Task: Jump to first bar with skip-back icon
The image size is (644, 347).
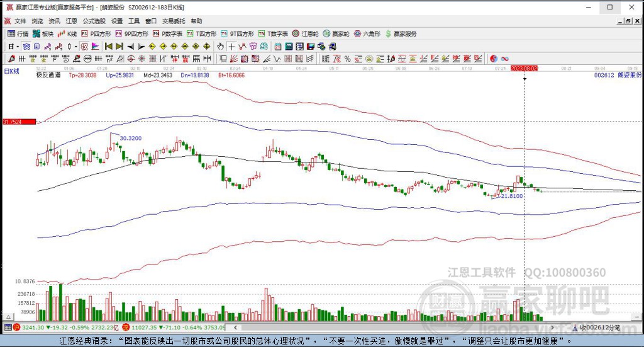Action: pyautogui.click(x=108, y=47)
